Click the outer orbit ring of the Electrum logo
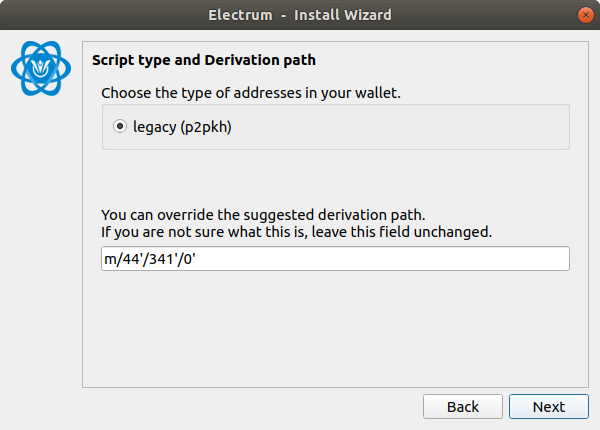 (15, 69)
